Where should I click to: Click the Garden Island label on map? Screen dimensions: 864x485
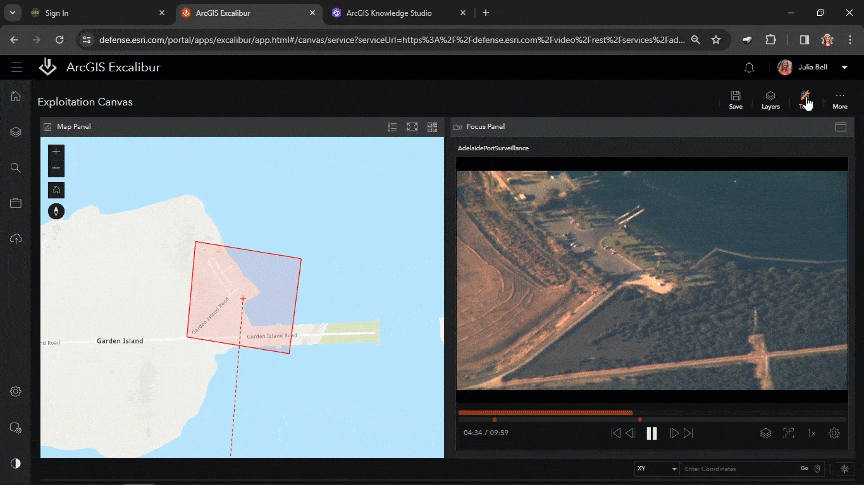[x=120, y=341]
